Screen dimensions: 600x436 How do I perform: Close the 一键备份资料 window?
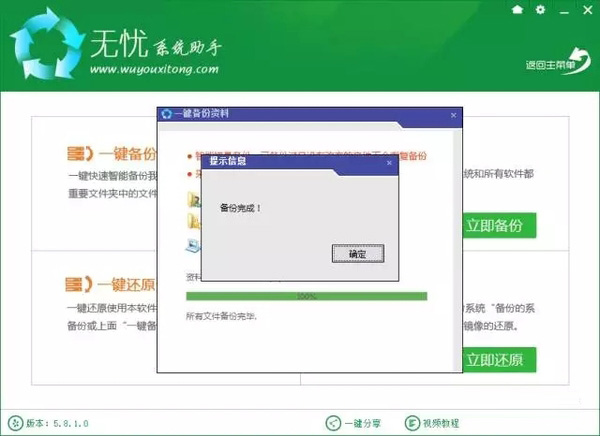click(453, 115)
